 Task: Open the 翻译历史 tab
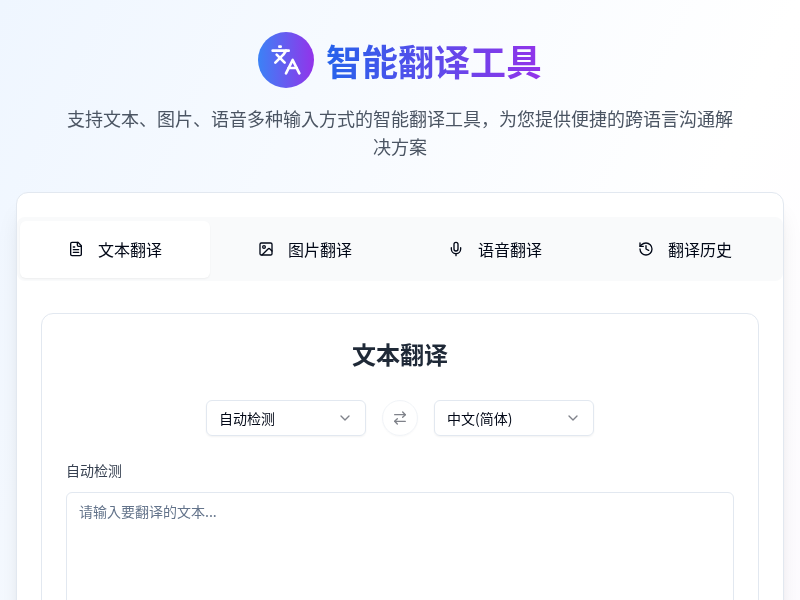click(685, 249)
